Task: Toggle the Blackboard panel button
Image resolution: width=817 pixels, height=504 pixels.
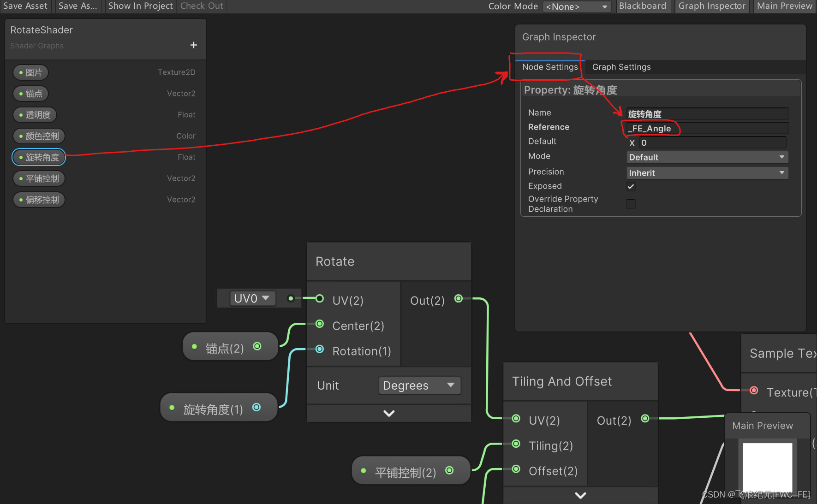Action: pos(643,6)
